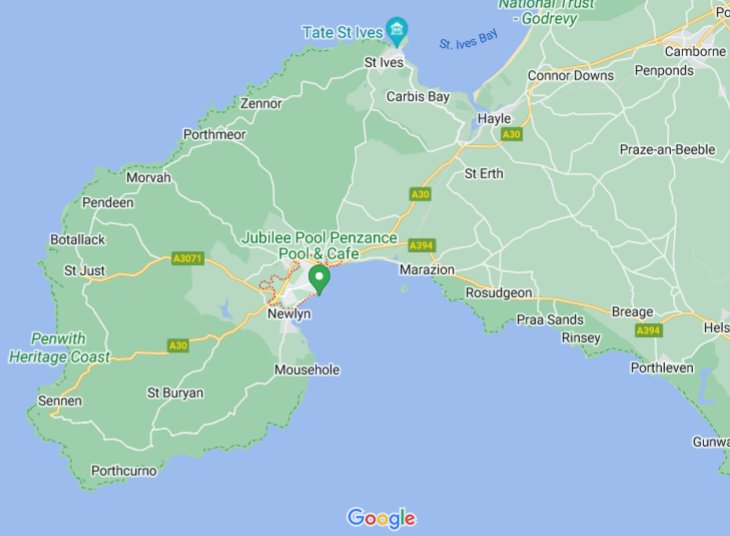The height and width of the screenshot is (536, 730).
Task: Click the Mousehole village label
Action: 307,370
